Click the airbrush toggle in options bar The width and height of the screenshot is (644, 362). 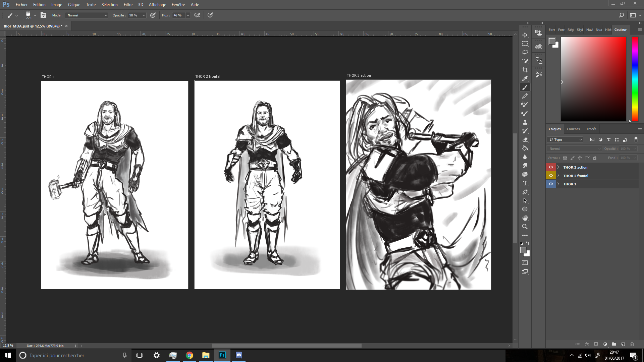pyautogui.click(x=197, y=15)
